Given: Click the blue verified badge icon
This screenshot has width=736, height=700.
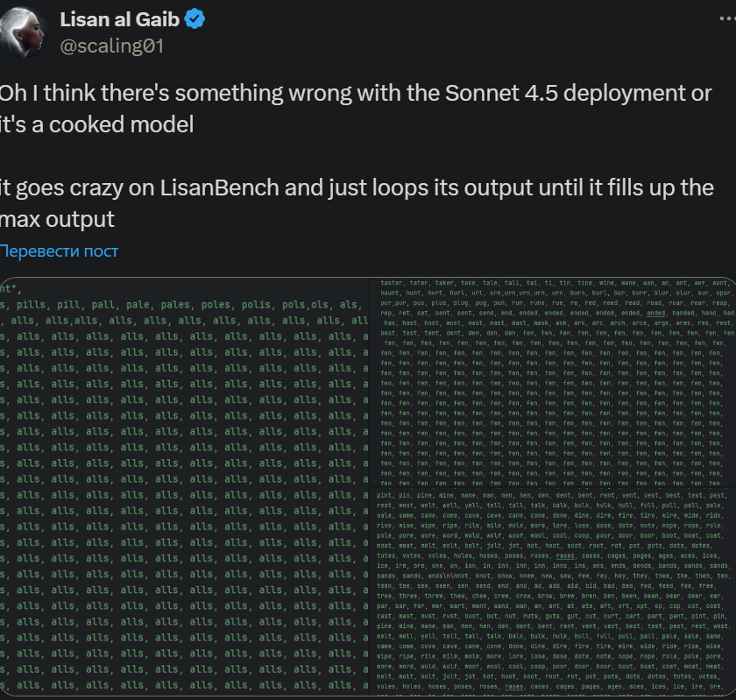Looking at the screenshot, I should pos(194,20).
